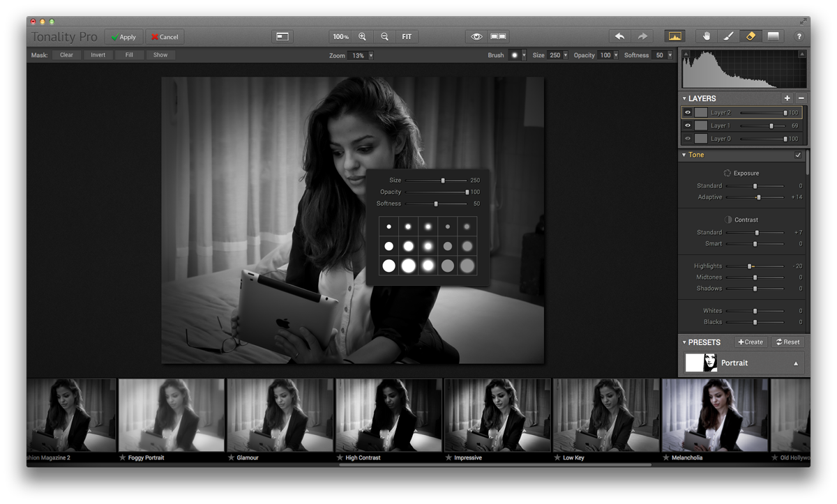Adjust the Smart contrast slider
The height and width of the screenshot is (504, 837).
coord(755,244)
